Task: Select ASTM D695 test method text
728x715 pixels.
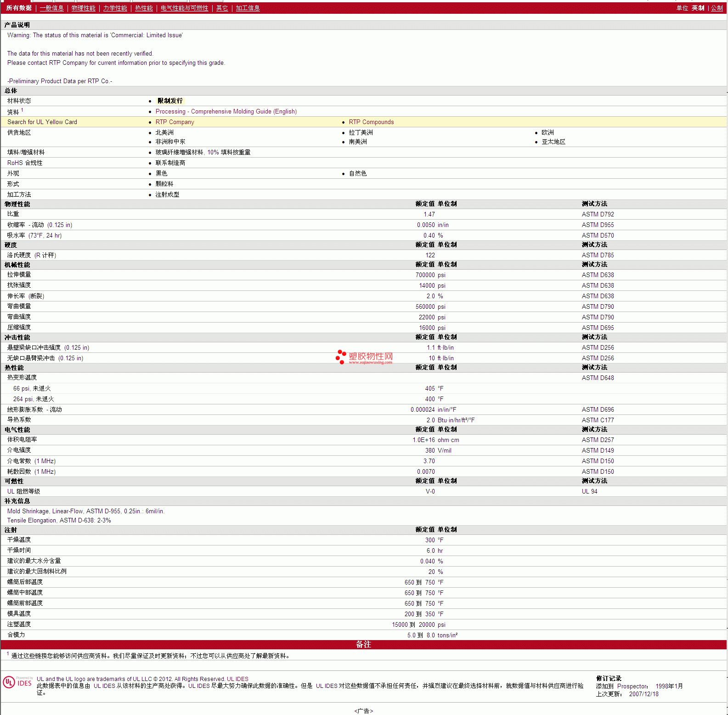Action: click(x=598, y=328)
